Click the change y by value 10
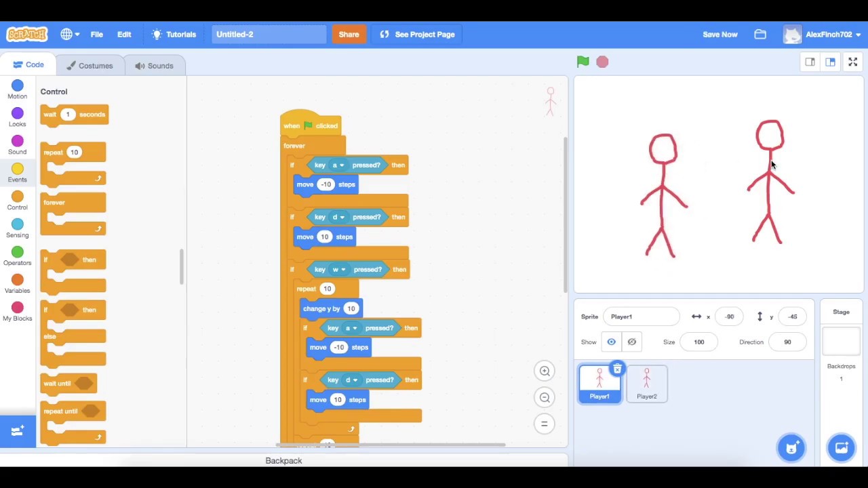Image resolution: width=868 pixels, height=488 pixels. tap(351, 309)
